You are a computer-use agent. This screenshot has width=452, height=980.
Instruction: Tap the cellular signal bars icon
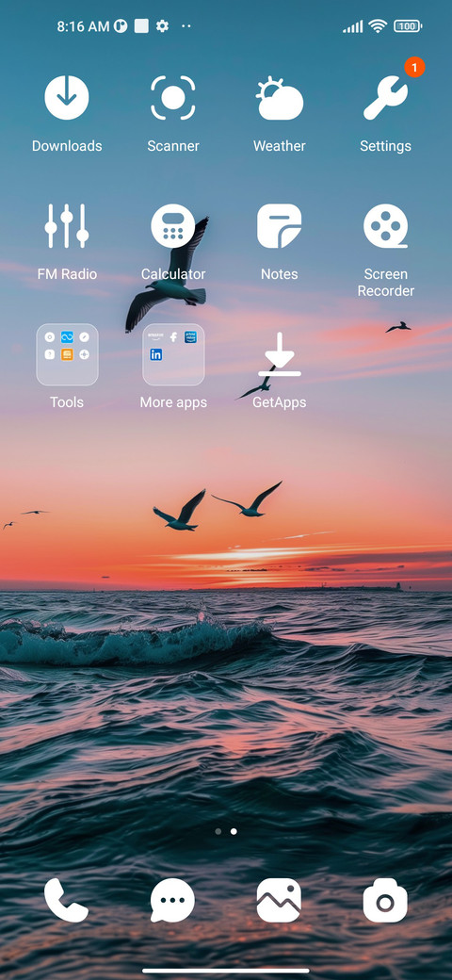(x=353, y=26)
